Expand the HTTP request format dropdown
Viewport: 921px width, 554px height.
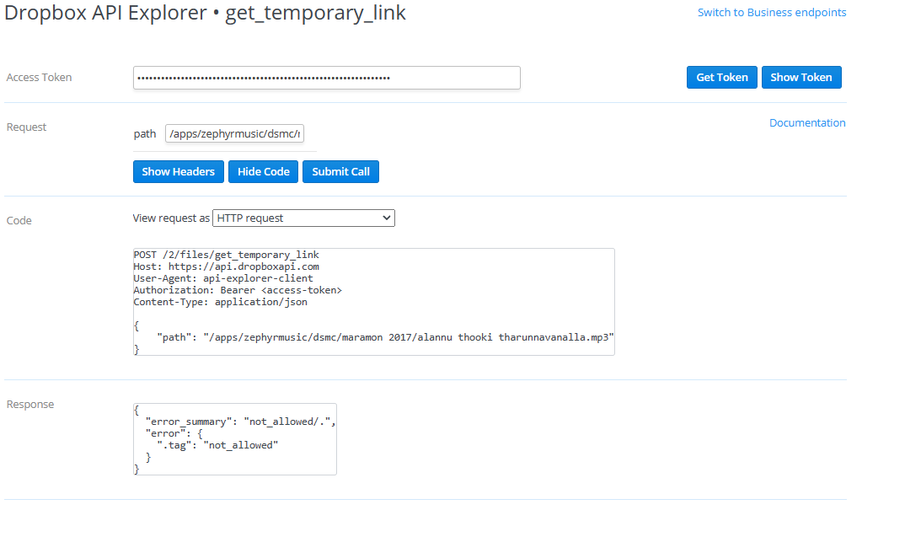[303, 218]
